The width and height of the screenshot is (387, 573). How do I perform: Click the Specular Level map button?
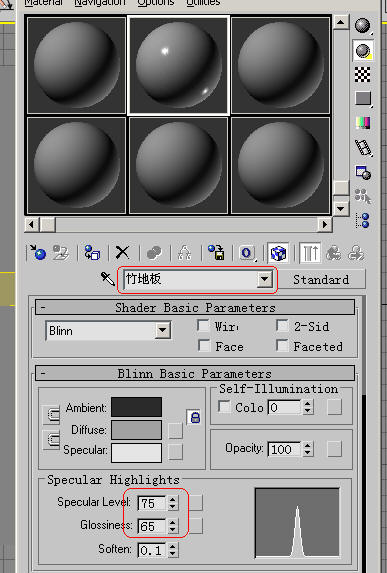196,503
